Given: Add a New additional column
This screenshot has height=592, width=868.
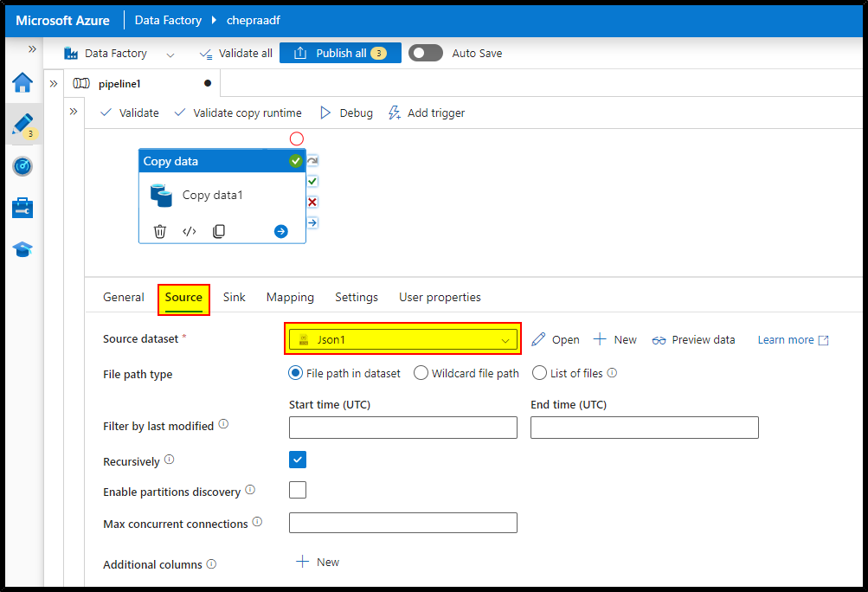Looking at the screenshot, I should coord(318,562).
